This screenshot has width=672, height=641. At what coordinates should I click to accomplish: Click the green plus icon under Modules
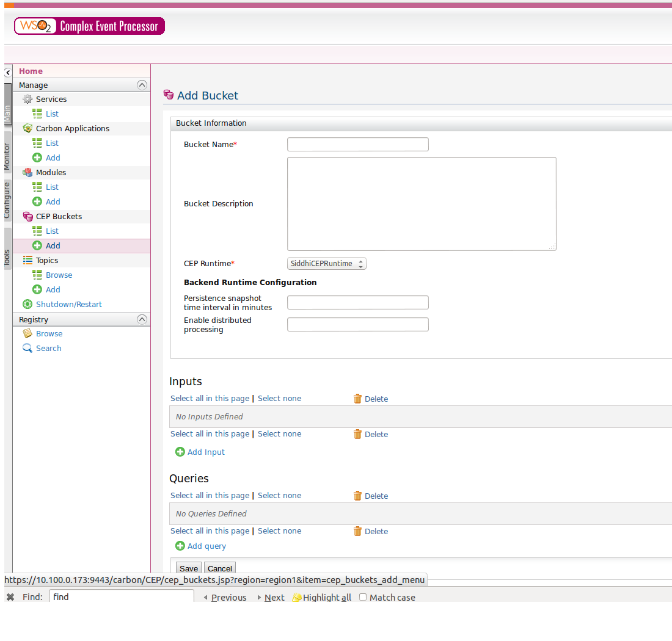pos(37,201)
